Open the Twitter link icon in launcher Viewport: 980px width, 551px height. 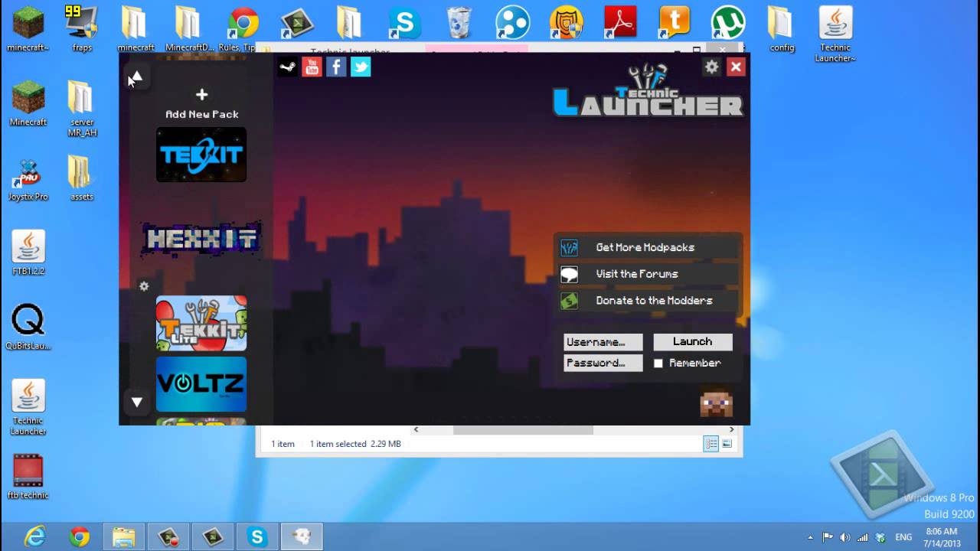click(361, 67)
